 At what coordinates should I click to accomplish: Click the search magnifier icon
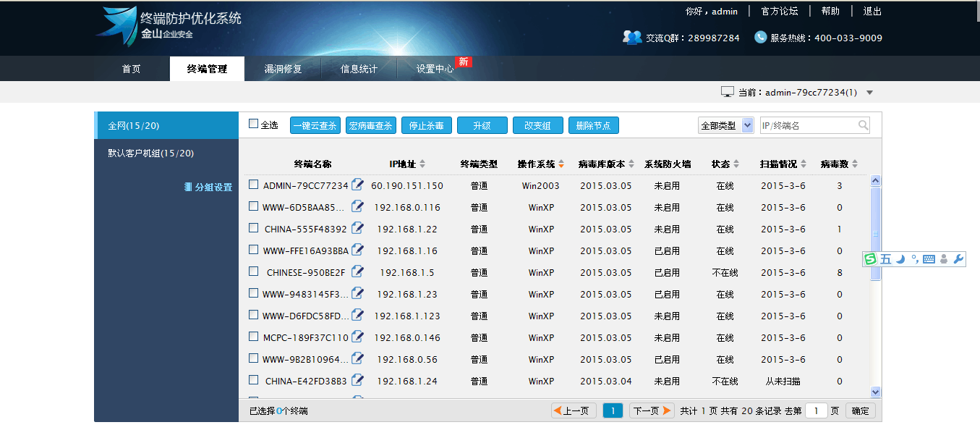click(x=863, y=125)
